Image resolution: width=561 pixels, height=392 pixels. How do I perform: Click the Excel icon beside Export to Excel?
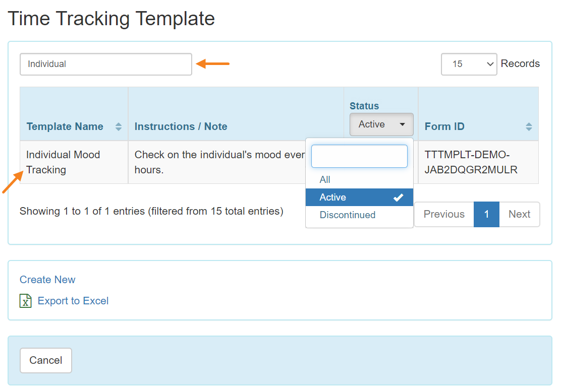25,301
